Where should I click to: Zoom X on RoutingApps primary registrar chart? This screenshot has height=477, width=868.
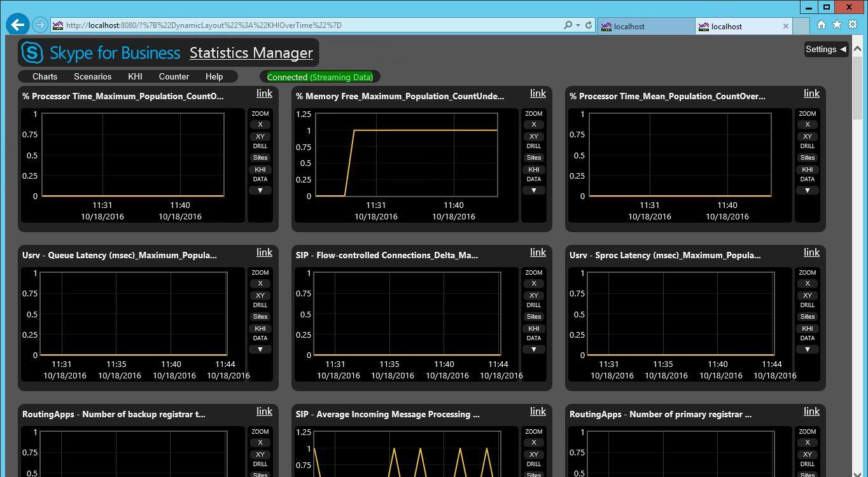807,443
